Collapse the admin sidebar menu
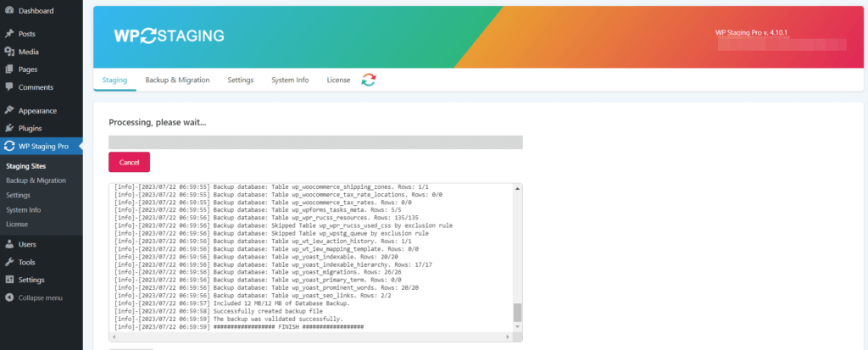The width and height of the screenshot is (868, 350). (41, 297)
